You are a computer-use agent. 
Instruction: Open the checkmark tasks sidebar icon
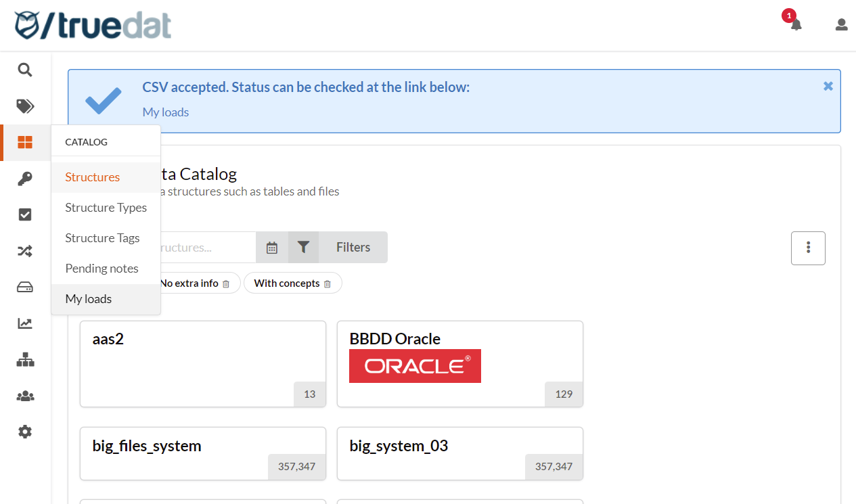click(x=25, y=214)
